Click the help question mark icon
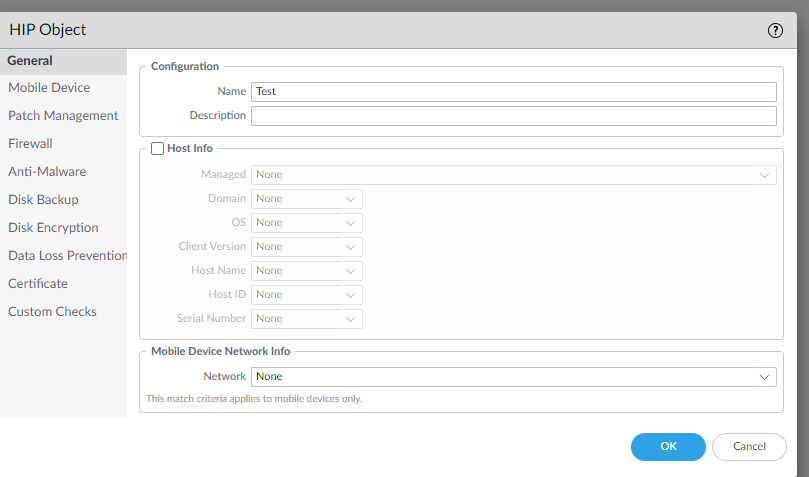809x477 pixels. coord(775,30)
